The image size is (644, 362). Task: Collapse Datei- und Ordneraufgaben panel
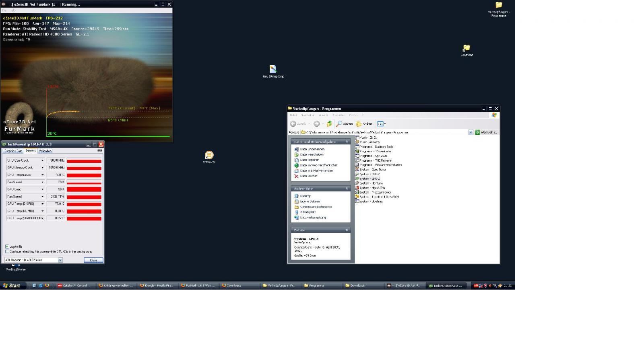coord(347,142)
